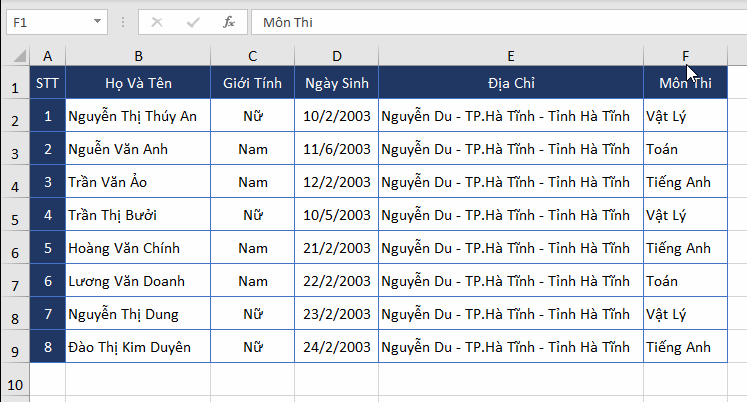Select Tiếng Anh cell in Hoàng Văn Chính row
This screenshot has width=747, height=402.
(686, 248)
